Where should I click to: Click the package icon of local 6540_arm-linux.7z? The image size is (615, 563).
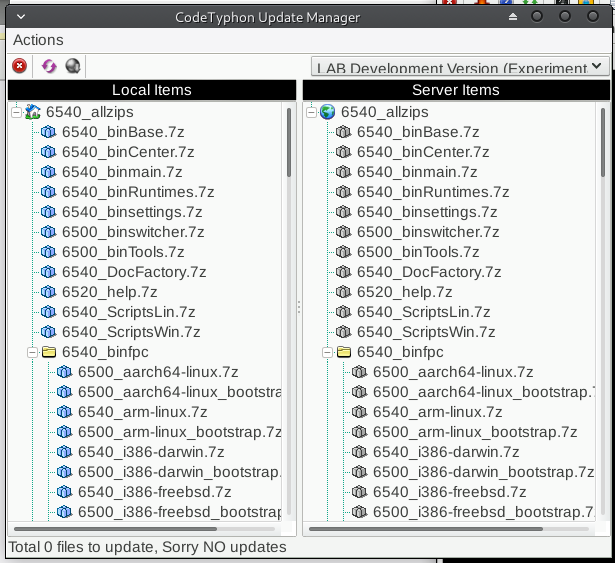pos(65,412)
